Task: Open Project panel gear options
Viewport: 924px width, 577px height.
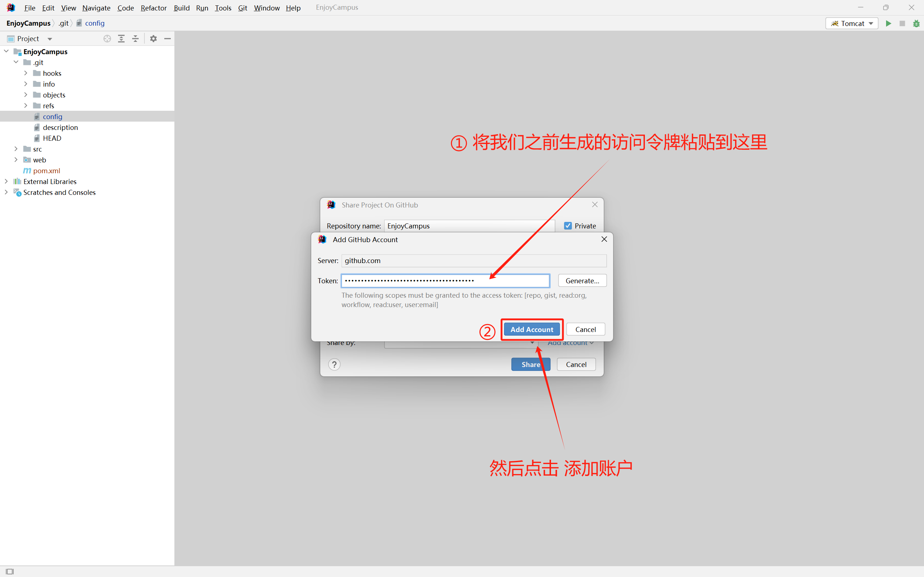Action: pos(153,39)
